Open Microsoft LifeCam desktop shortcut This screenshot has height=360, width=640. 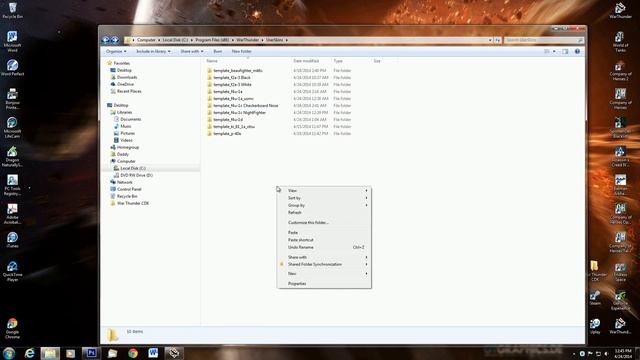pyautogui.click(x=12, y=127)
